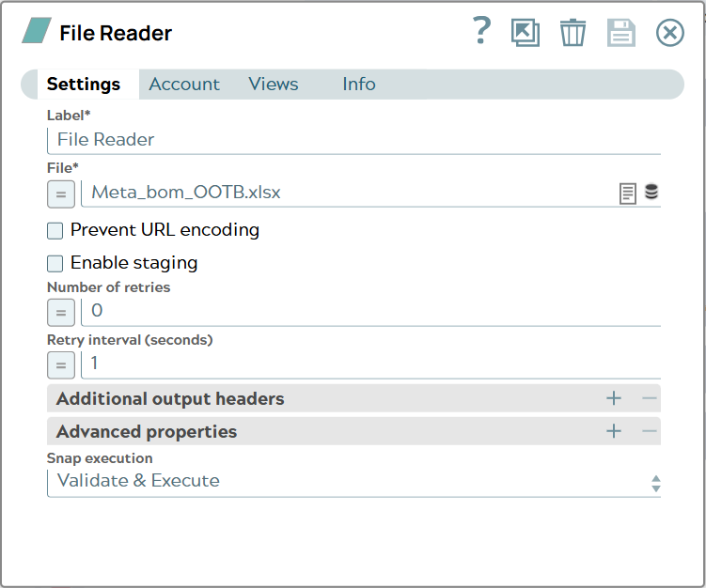Delete the snap with the trash icon

coord(573,32)
